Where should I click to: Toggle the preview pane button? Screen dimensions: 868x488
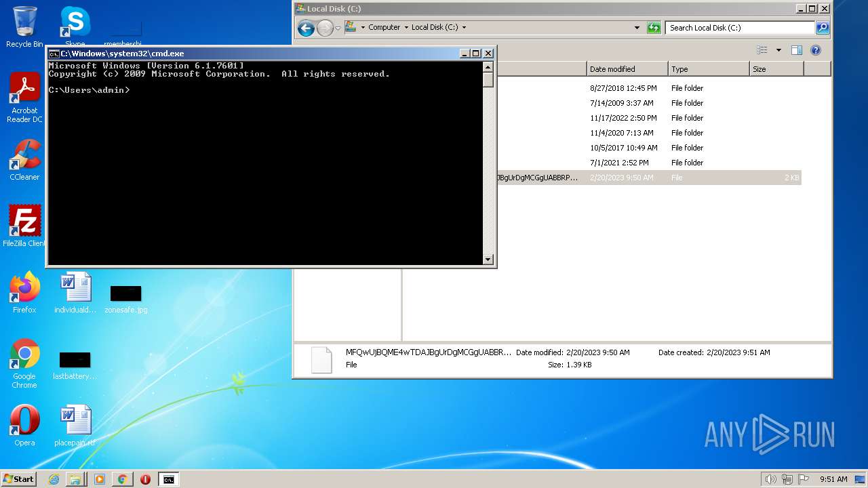pos(797,50)
